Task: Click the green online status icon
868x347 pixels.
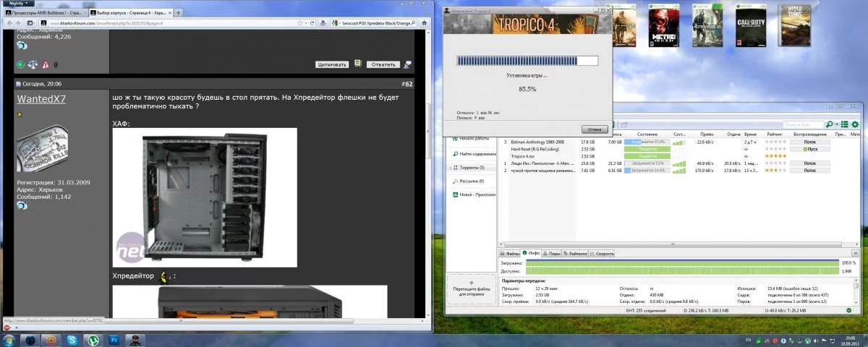Action: [20, 64]
